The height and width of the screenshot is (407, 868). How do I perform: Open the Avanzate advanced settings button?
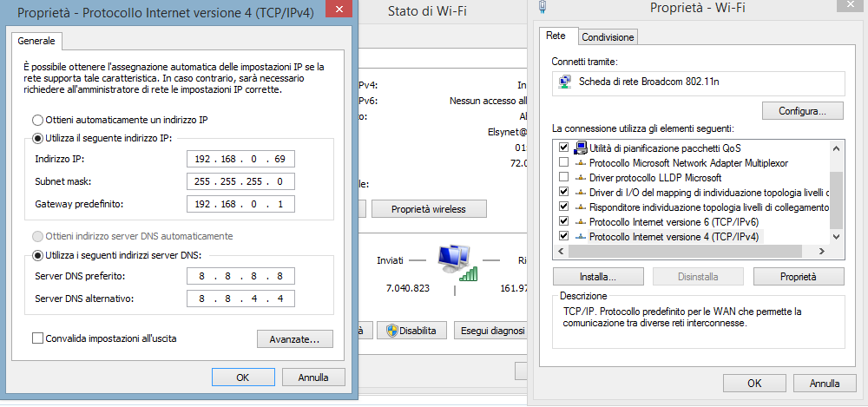tap(295, 338)
